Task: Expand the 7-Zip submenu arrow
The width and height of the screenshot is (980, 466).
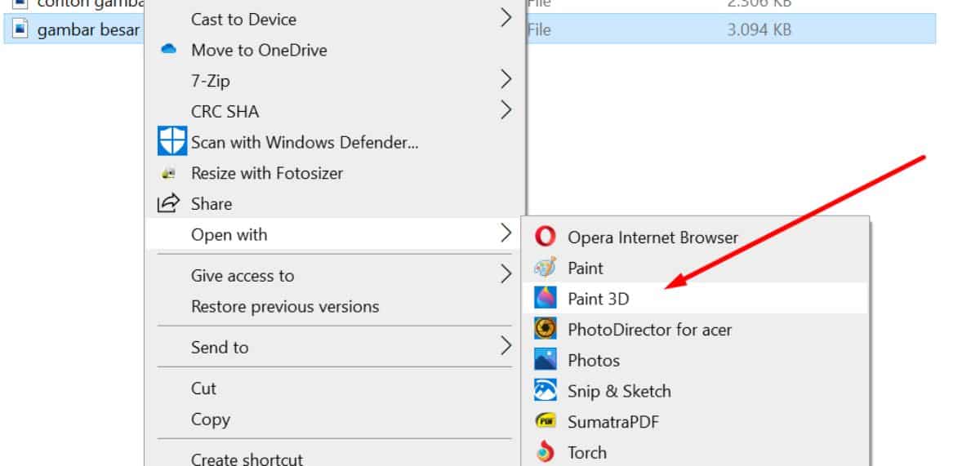Action: click(506, 80)
